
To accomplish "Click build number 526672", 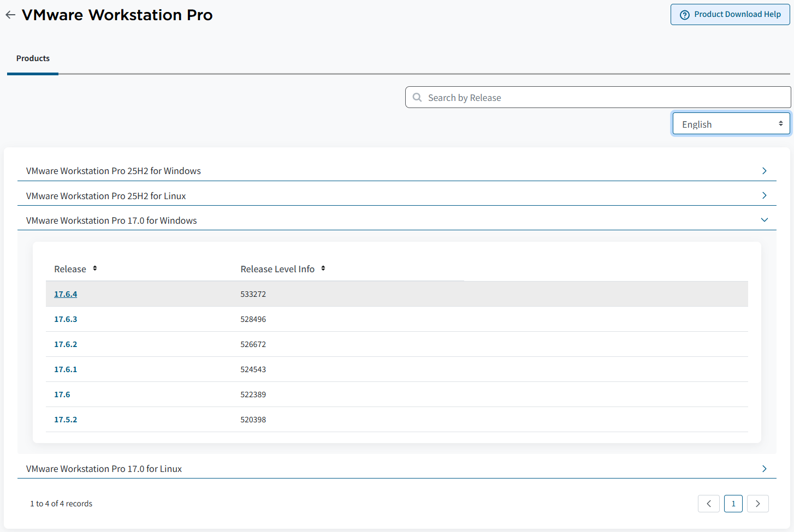I will [253, 344].
